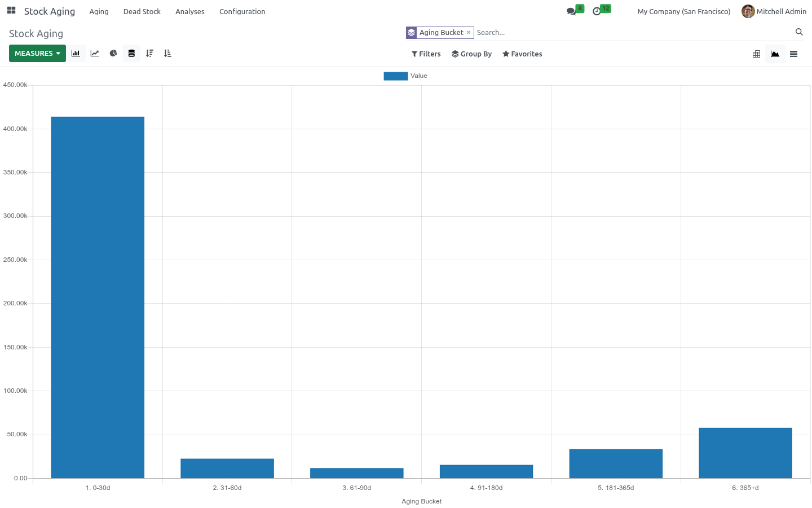This screenshot has height=508, width=812.
Task: Click the 450.00k y-axis label
Action: click(15, 85)
